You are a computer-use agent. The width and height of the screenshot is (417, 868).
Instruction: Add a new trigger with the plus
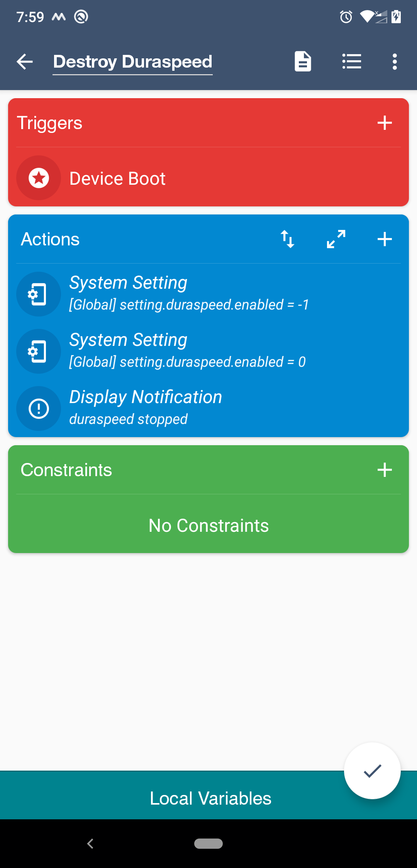tap(385, 123)
